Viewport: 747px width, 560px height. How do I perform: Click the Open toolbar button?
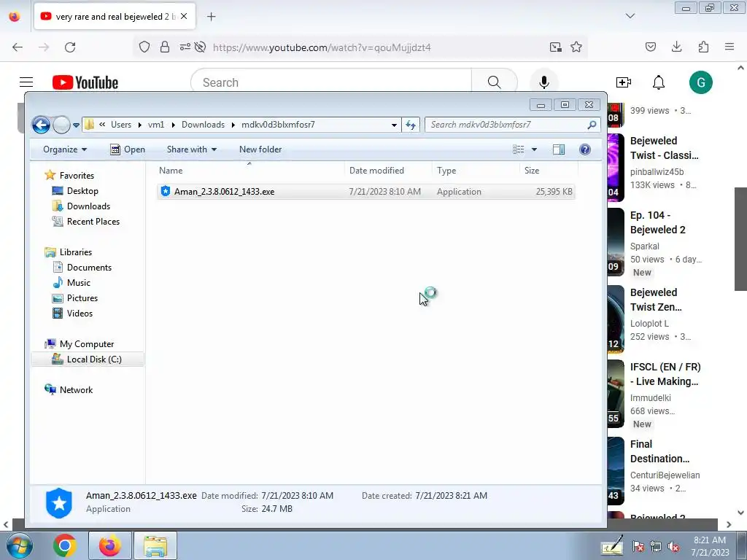128,149
